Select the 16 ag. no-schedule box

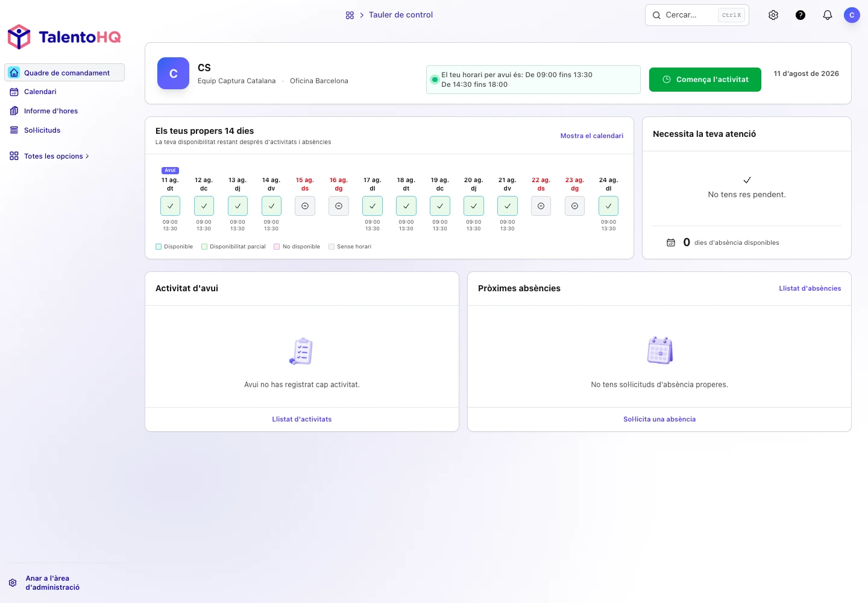(339, 206)
